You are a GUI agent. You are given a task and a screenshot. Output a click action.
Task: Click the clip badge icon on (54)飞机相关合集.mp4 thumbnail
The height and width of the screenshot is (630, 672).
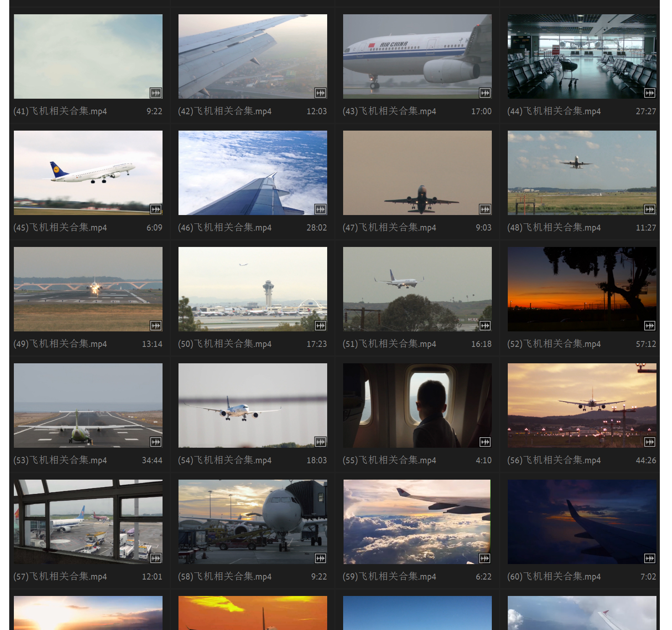click(320, 442)
